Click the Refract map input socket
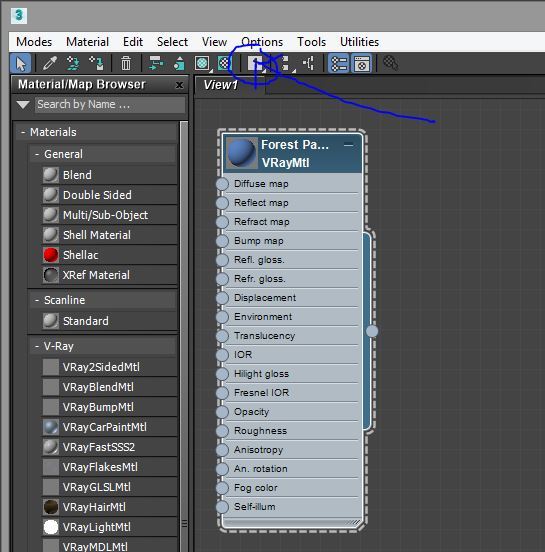This screenshot has height=552, width=545. pos(222,222)
